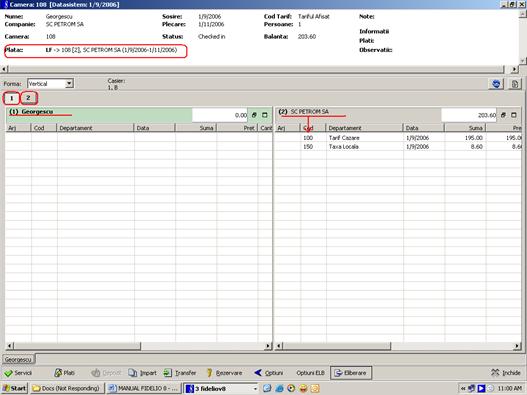This screenshot has height=395, width=527.
Task: Click left arrow of header info scrollbar
Action: tap(4, 69)
